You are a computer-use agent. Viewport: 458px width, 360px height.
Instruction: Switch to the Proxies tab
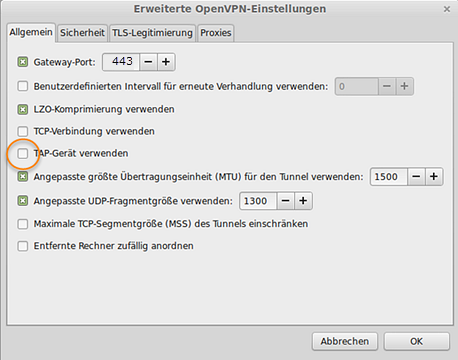point(216,33)
